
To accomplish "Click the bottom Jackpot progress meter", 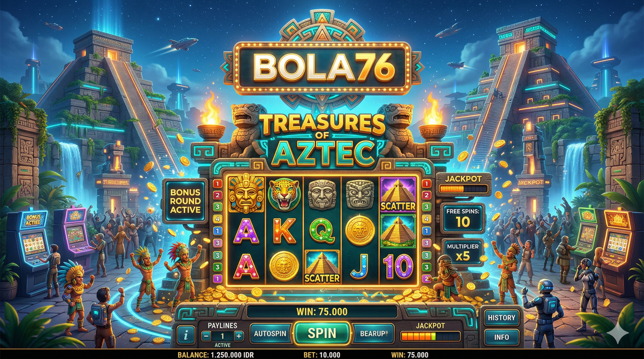I will click(430, 336).
